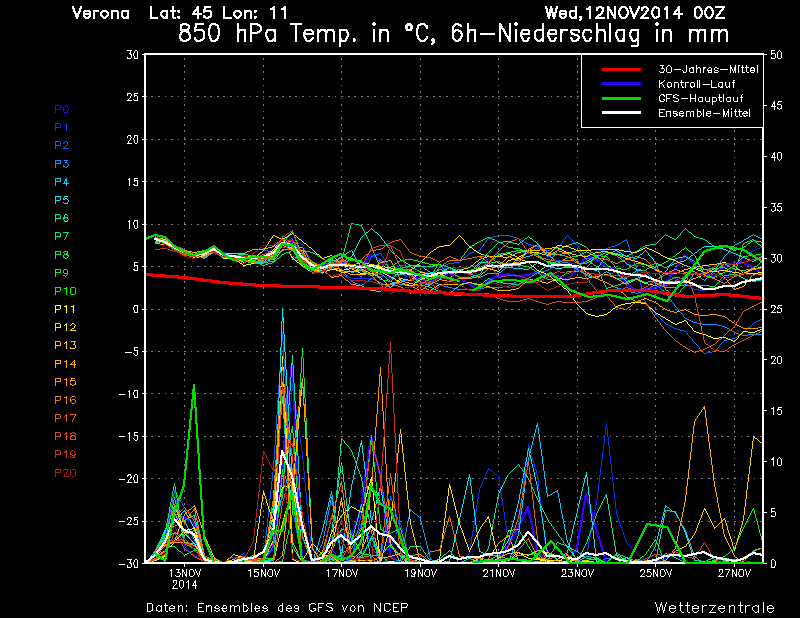
Task: Click the 17NOV x-axis date label
Action: (x=342, y=573)
